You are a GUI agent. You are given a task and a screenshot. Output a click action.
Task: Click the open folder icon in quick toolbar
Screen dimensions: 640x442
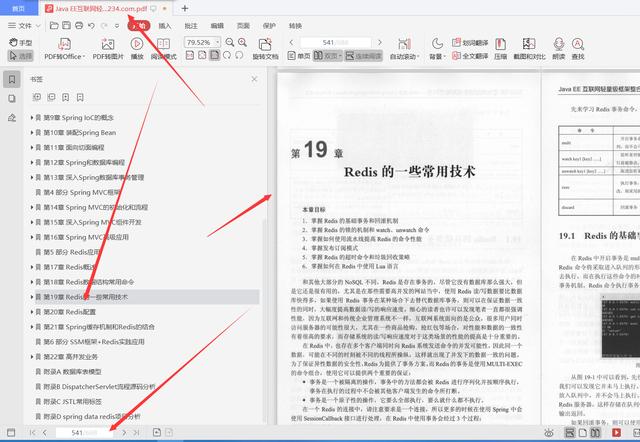(x=54, y=25)
